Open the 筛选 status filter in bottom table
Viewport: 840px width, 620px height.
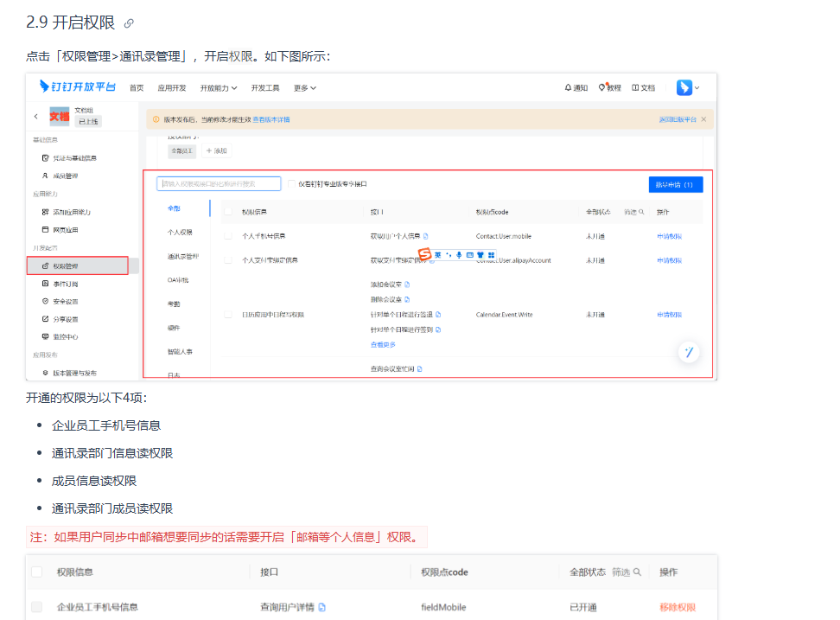(627, 572)
